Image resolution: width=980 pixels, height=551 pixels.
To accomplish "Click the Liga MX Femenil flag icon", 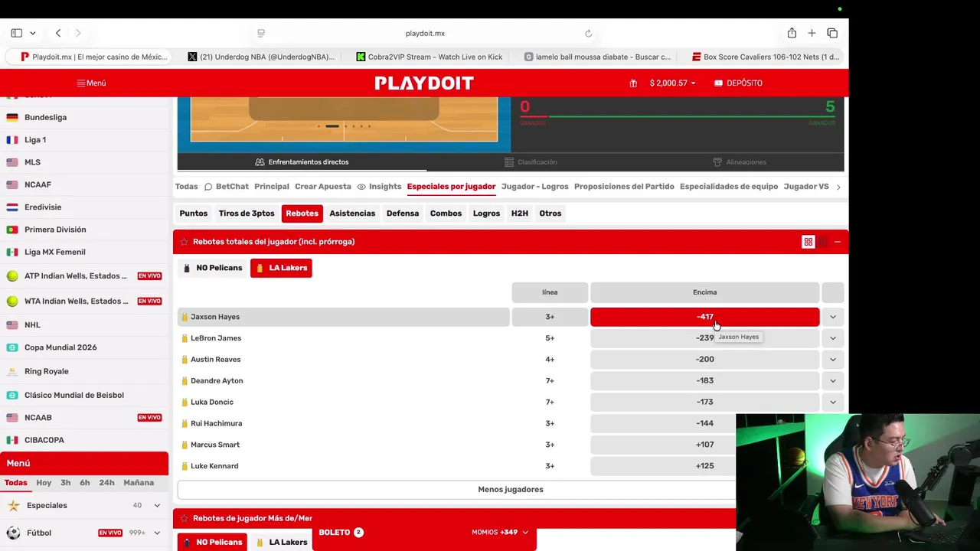I will [x=12, y=252].
